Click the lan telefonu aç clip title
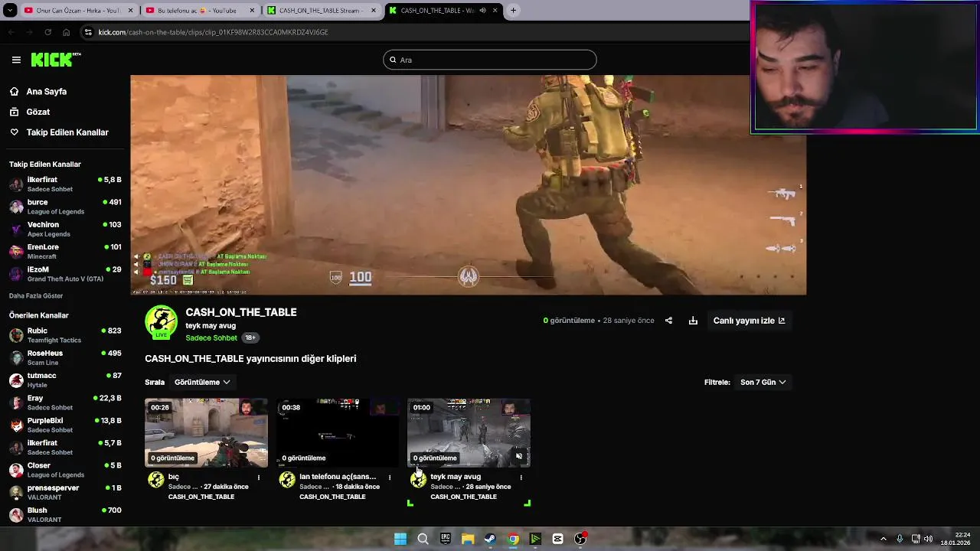The width and height of the screenshot is (980, 551). click(x=338, y=477)
